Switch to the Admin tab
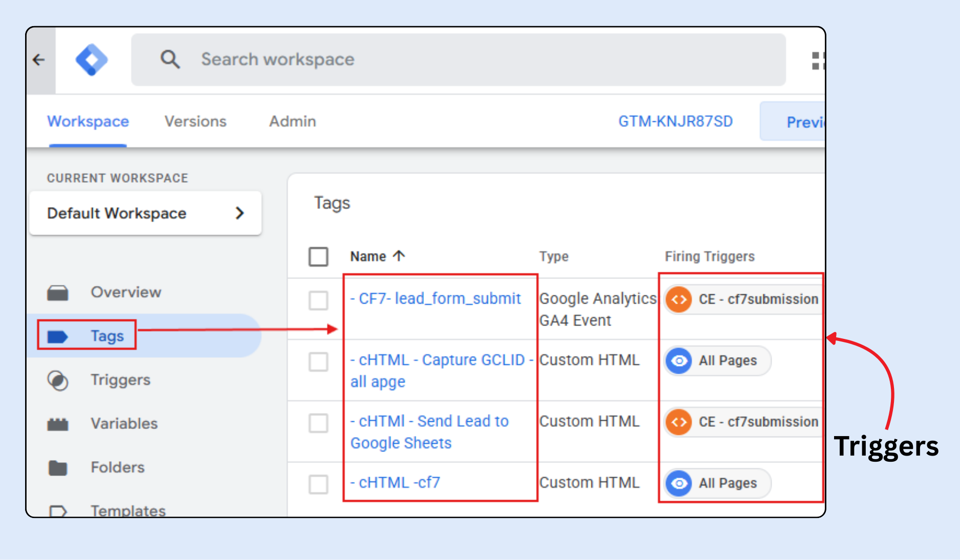Viewport: 960px width, 560px height. [292, 121]
